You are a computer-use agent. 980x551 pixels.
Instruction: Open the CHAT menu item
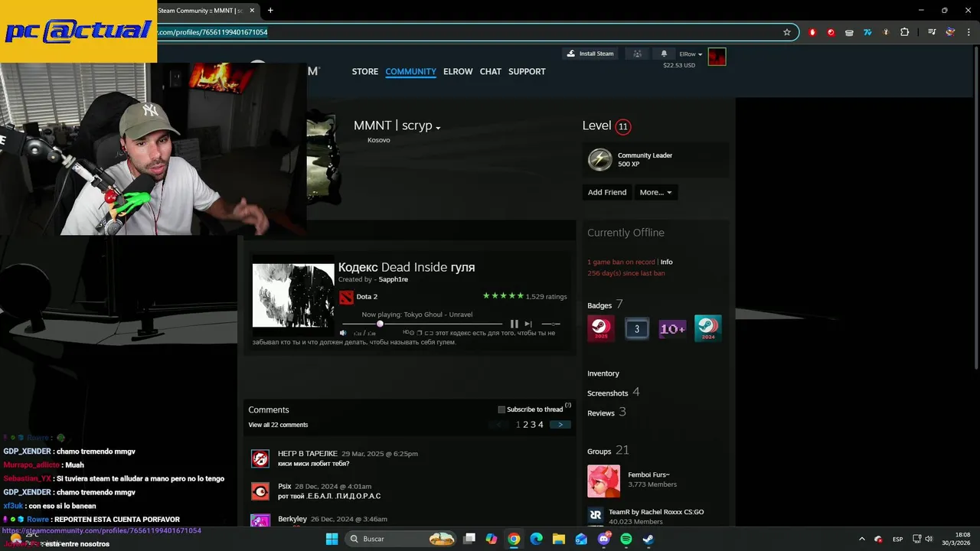click(491, 71)
